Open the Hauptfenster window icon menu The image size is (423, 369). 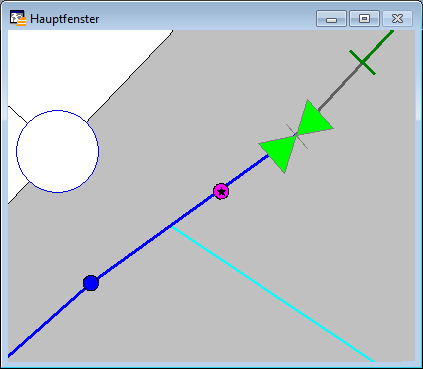coord(17,18)
